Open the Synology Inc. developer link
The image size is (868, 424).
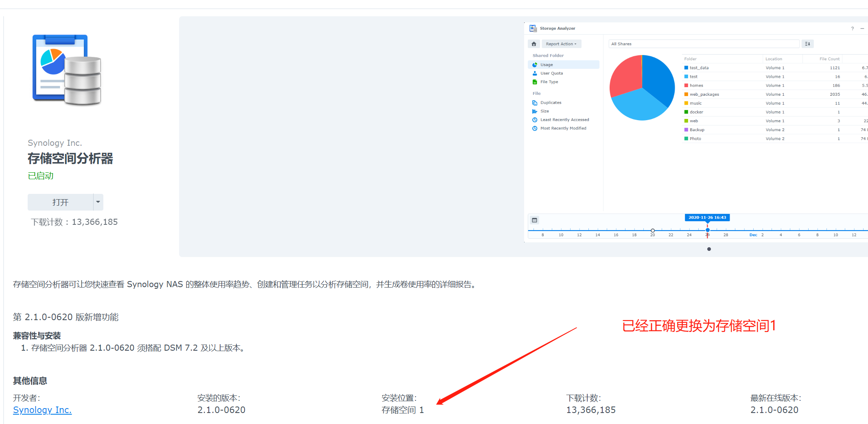[x=42, y=410]
